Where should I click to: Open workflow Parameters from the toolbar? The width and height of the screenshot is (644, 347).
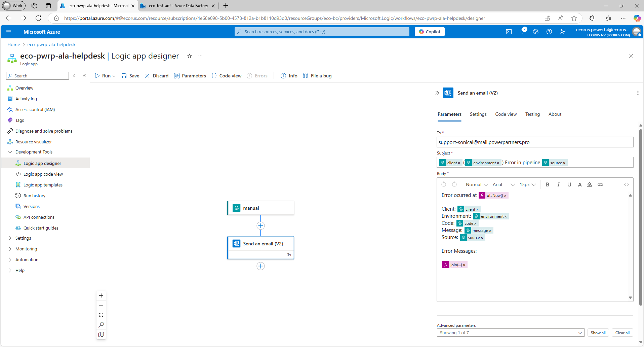coord(190,76)
